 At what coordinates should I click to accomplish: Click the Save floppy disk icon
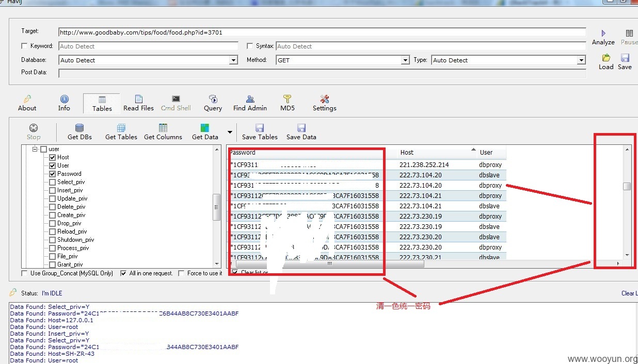coord(625,58)
